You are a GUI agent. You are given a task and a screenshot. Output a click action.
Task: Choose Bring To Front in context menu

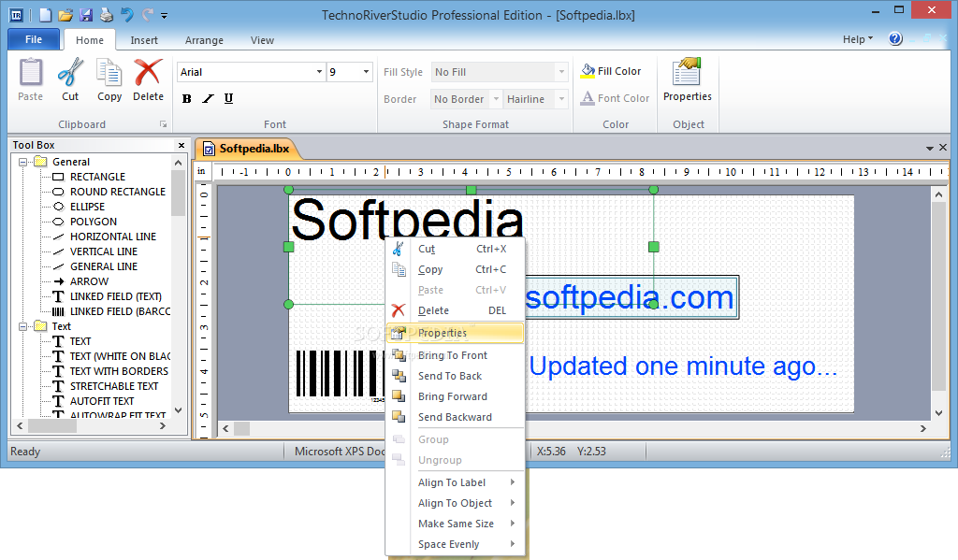pyautogui.click(x=456, y=355)
